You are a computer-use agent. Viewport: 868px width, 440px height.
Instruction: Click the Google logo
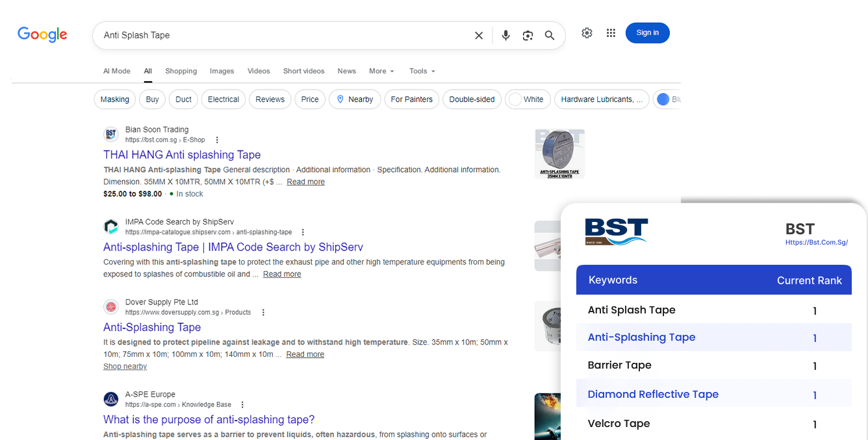pos(42,34)
